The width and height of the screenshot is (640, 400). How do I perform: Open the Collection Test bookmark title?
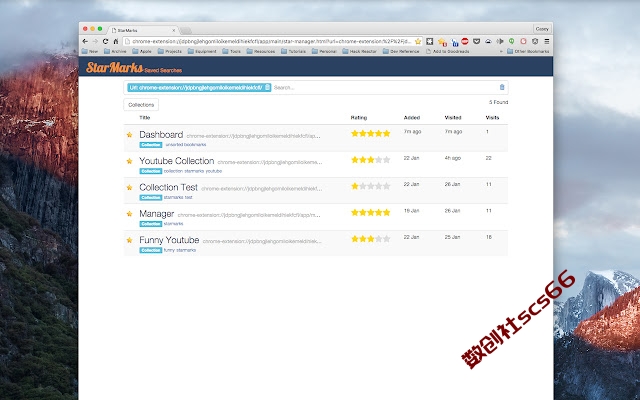click(169, 187)
